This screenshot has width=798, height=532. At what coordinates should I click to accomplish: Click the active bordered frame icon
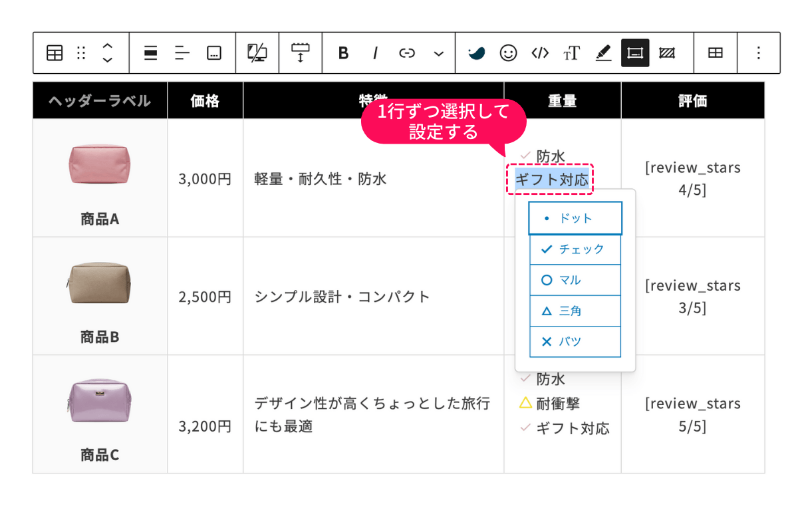[634, 53]
